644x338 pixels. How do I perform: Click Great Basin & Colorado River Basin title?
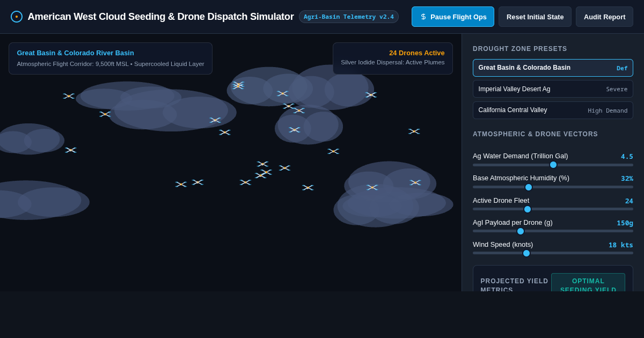76,53
